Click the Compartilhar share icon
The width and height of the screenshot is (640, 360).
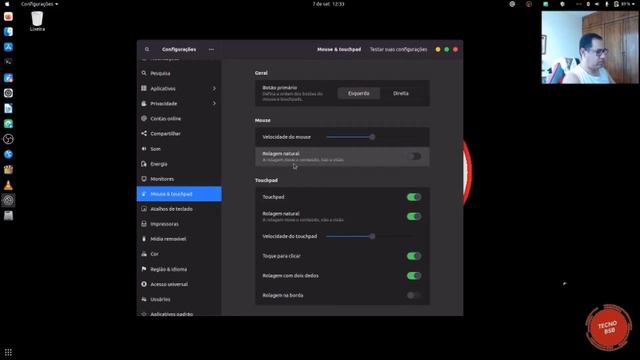pyautogui.click(x=144, y=133)
